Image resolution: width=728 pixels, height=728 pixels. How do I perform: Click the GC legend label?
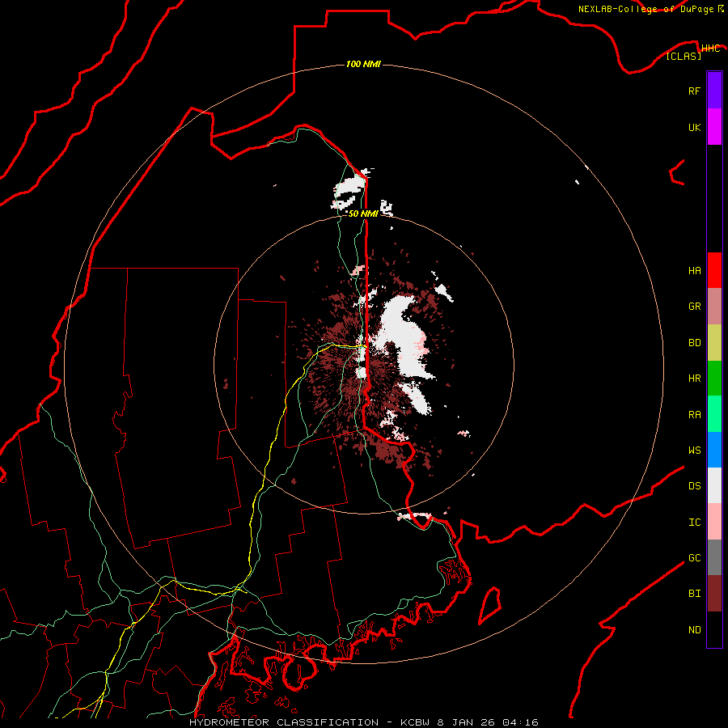pos(694,558)
